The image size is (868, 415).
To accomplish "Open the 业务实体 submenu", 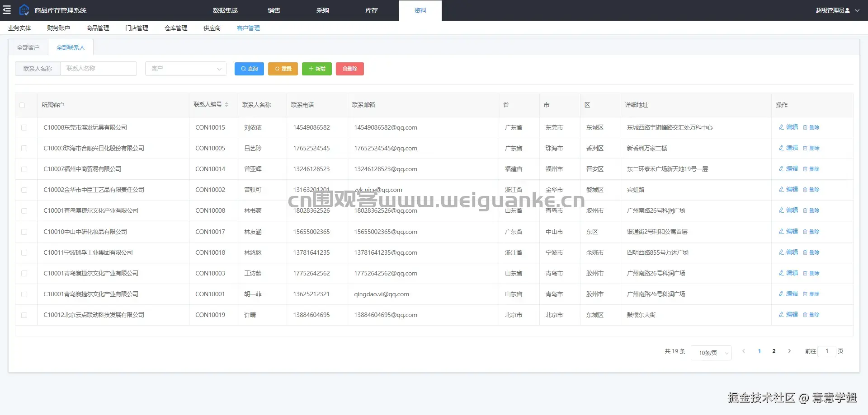I will click(x=19, y=28).
